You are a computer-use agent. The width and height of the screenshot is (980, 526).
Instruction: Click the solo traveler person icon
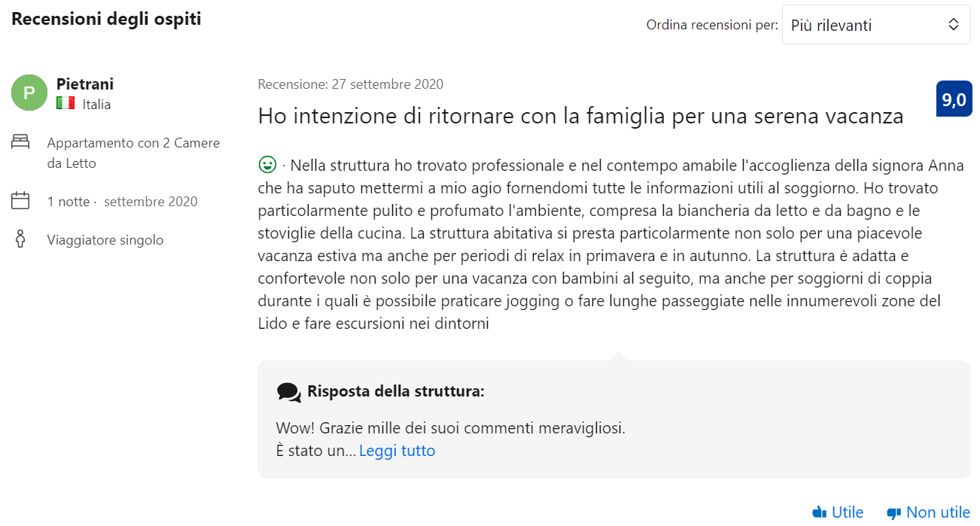pos(20,239)
